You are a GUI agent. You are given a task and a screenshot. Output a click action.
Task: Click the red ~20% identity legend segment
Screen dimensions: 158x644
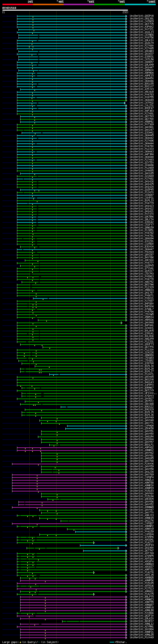click(18, 4)
